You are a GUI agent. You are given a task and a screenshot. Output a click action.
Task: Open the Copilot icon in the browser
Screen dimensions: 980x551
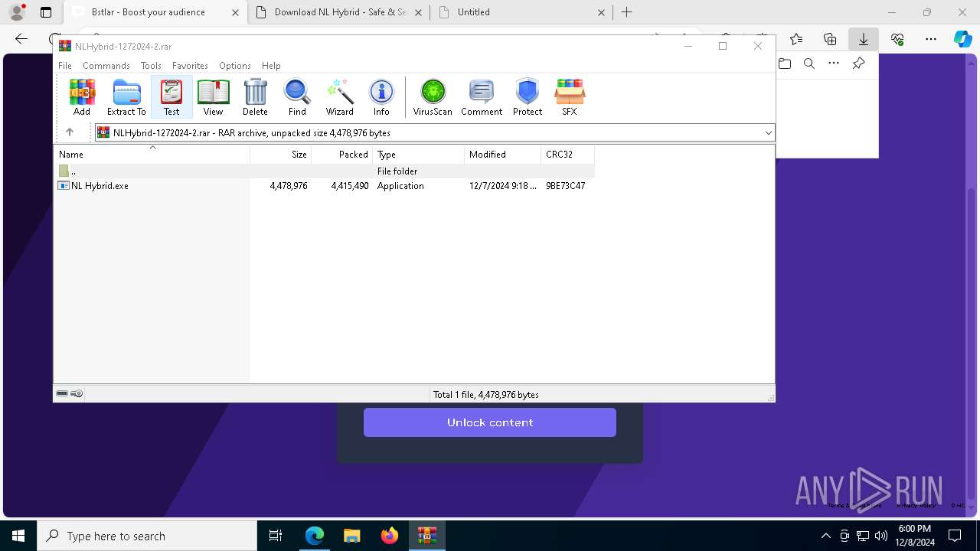click(962, 39)
